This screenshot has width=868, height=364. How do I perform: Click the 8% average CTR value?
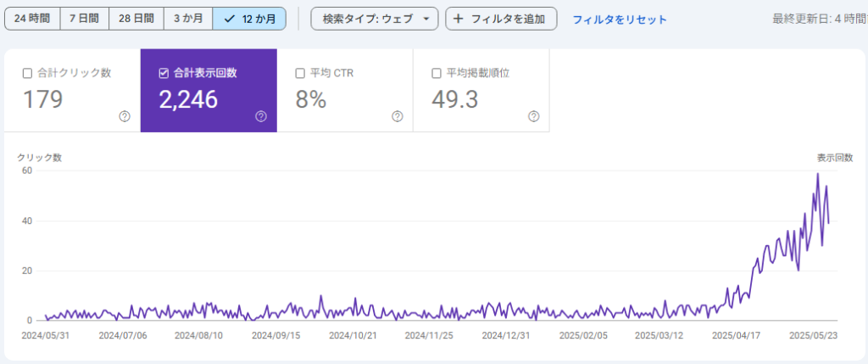coord(310,100)
